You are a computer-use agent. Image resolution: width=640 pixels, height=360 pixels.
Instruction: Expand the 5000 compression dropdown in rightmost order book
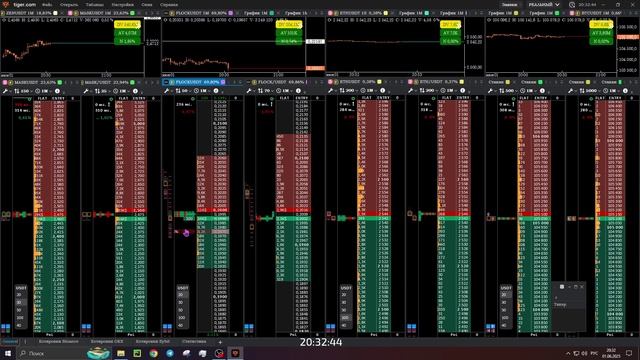(x=590, y=91)
